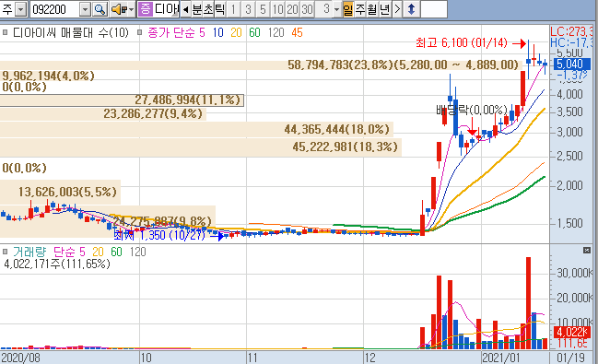The width and height of the screenshot is (598, 364).
Task: Click the red 4,022K volume tag
Action: tap(571, 332)
